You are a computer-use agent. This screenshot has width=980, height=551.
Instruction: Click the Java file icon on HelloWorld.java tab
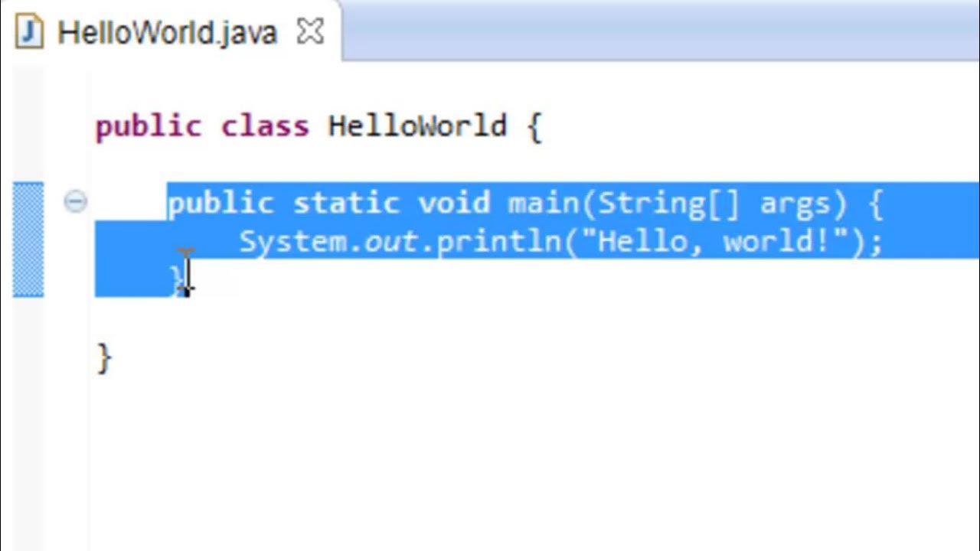click(x=29, y=32)
